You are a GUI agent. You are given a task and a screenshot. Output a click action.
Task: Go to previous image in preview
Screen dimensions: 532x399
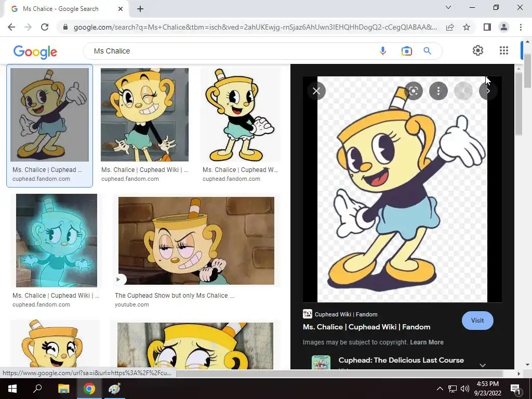463,91
